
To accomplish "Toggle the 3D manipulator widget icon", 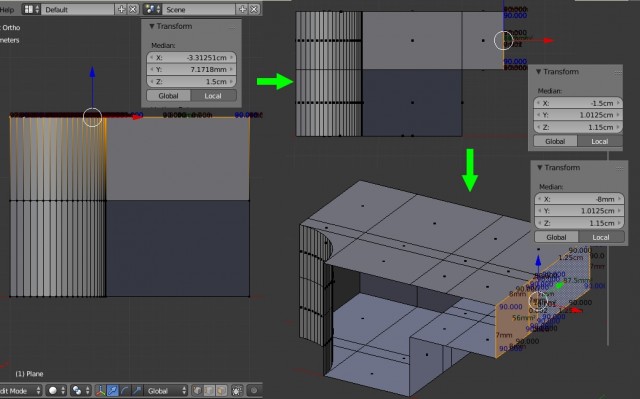I will tap(100, 390).
